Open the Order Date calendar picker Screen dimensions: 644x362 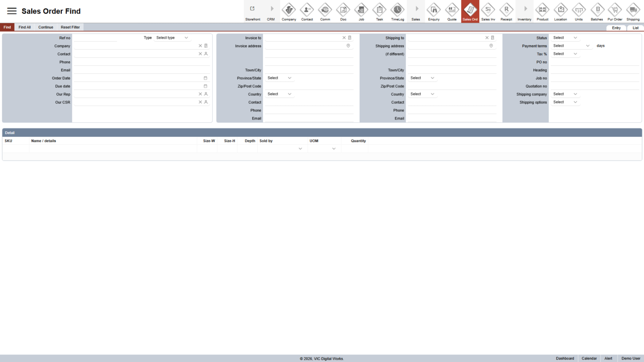click(205, 78)
